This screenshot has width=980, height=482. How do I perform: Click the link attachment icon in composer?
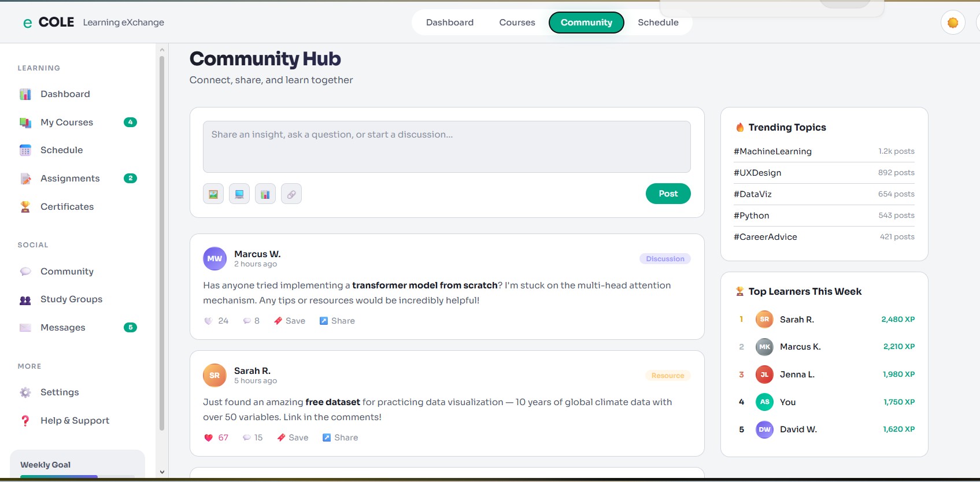291,194
